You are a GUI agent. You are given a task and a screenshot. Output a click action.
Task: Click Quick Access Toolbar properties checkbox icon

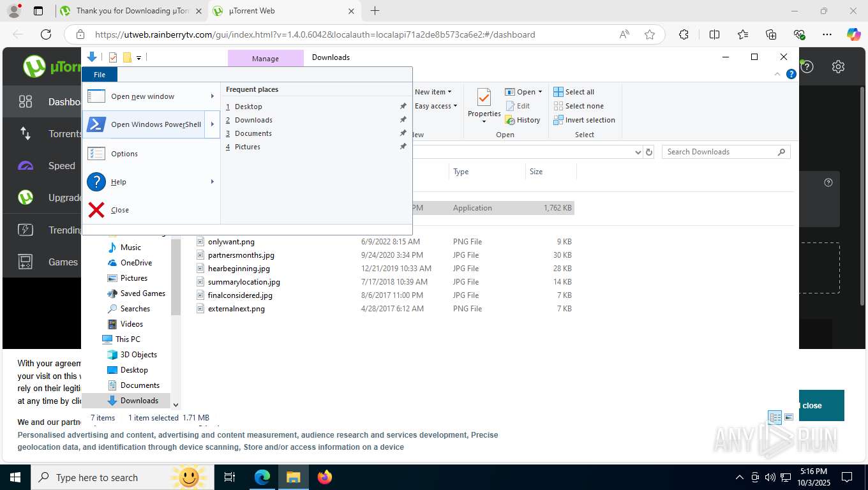click(x=113, y=57)
